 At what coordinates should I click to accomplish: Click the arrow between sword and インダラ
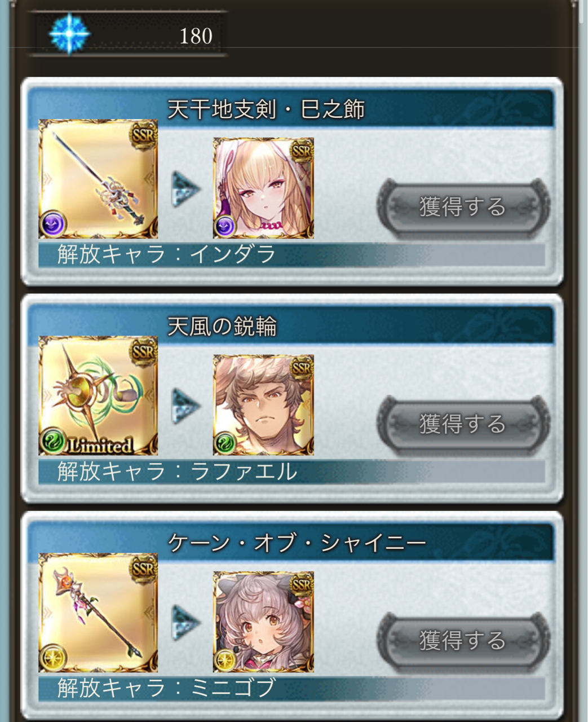coord(186,188)
